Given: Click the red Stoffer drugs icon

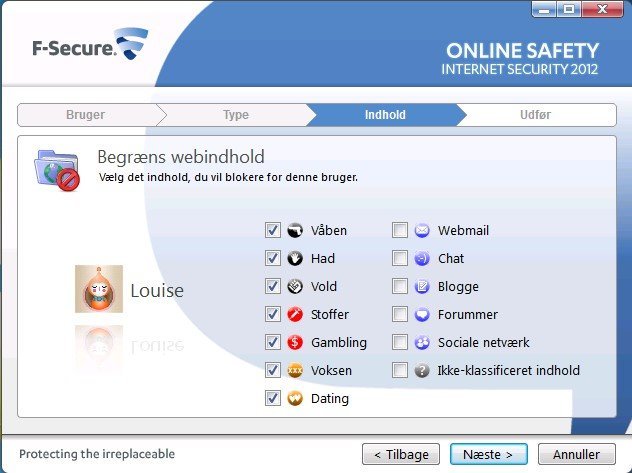Looking at the screenshot, I should pyautogui.click(x=295, y=314).
